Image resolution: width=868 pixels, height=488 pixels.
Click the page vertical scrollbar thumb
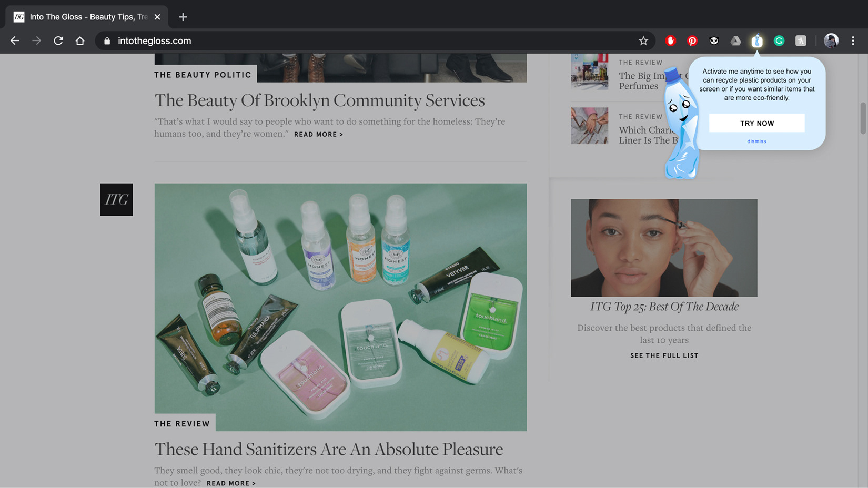(863, 118)
